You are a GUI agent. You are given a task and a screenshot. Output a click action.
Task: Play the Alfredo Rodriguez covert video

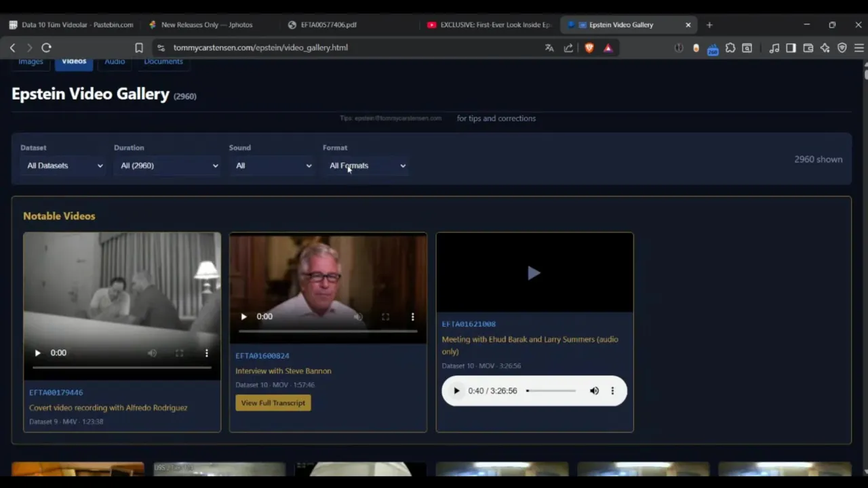pyautogui.click(x=37, y=352)
